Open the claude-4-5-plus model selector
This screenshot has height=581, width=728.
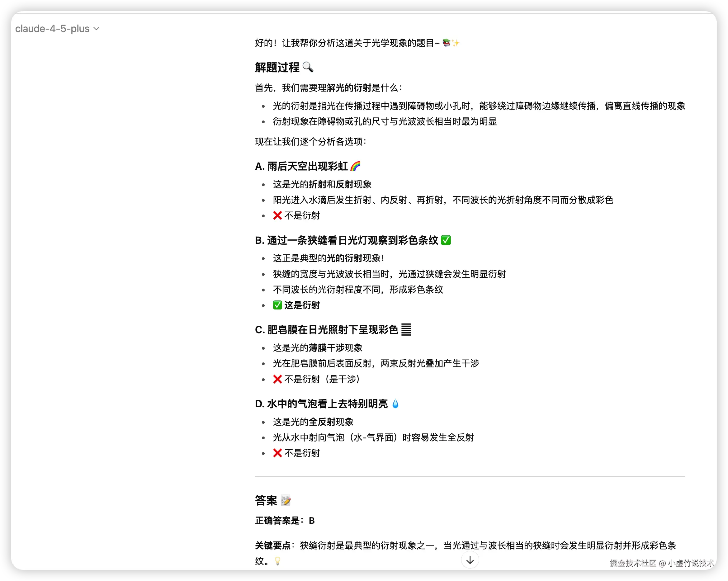[52, 29]
